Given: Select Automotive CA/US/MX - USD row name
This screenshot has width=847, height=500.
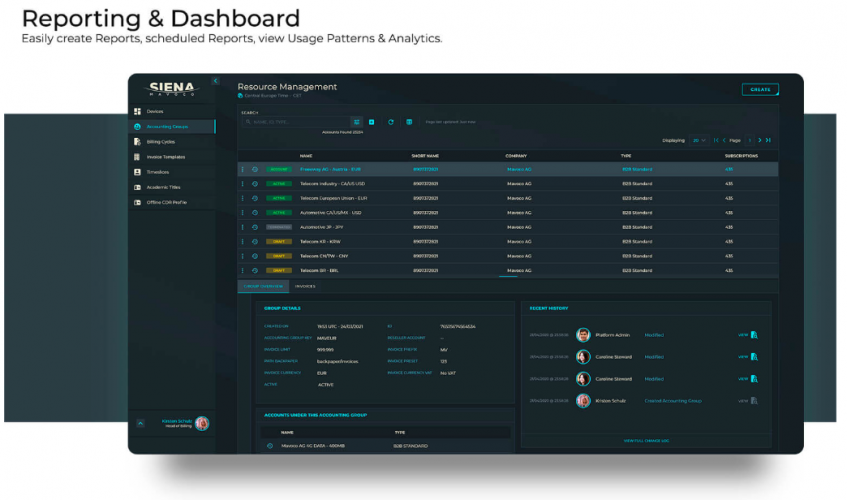Looking at the screenshot, I should (x=331, y=213).
